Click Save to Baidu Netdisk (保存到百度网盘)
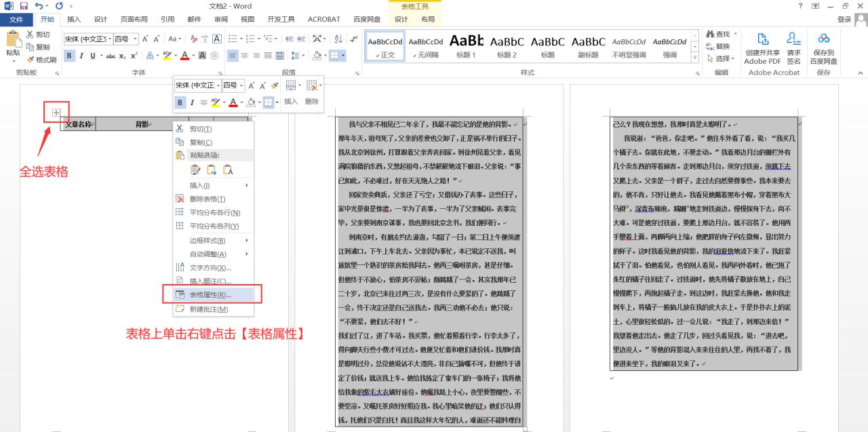This screenshot has height=432, width=868. (823, 47)
